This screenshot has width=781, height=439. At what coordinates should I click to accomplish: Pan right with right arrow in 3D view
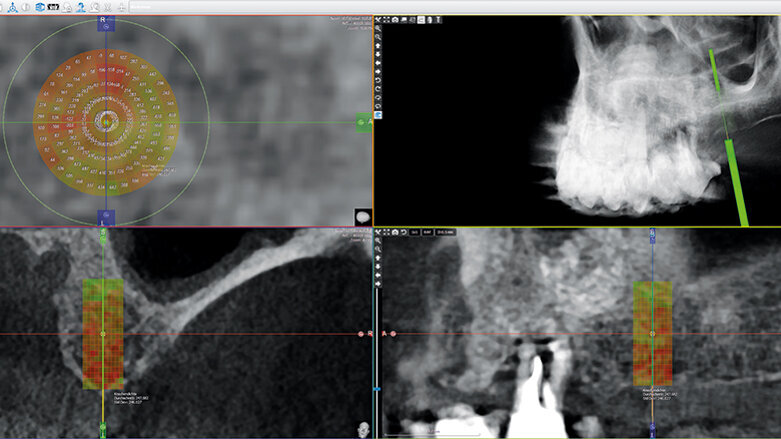coord(378,72)
